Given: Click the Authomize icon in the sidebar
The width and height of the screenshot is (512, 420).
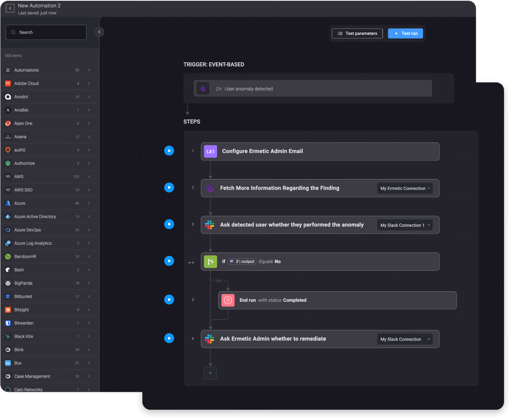Looking at the screenshot, I should (x=8, y=163).
